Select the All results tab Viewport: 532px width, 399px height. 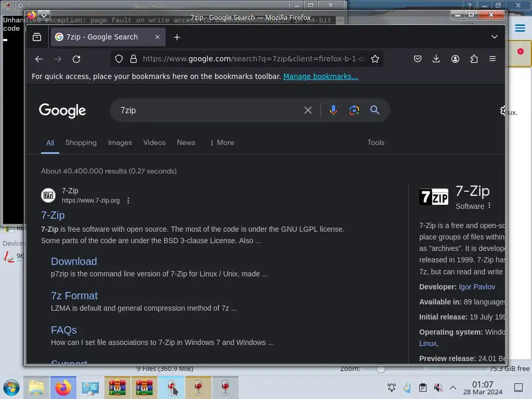pyautogui.click(x=50, y=143)
